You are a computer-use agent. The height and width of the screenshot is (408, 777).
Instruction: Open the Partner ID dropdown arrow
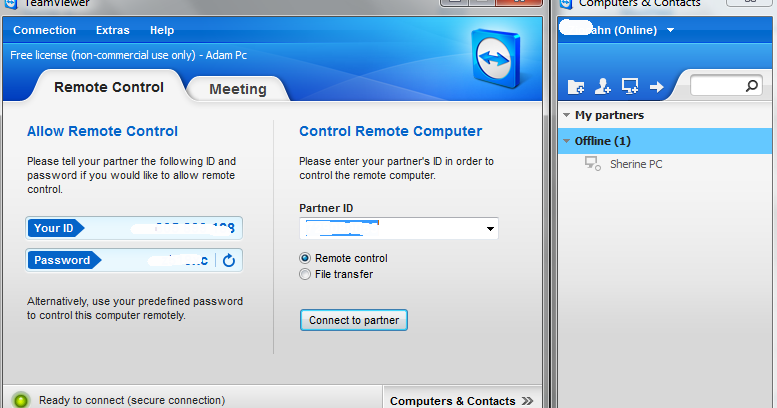pyautogui.click(x=490, y=229)
